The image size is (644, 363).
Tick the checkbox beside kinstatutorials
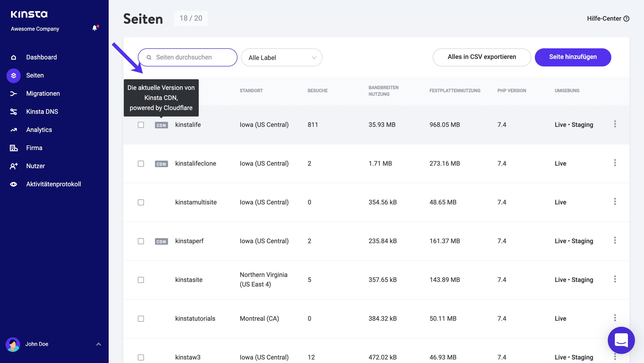click(x=141, y=318)
